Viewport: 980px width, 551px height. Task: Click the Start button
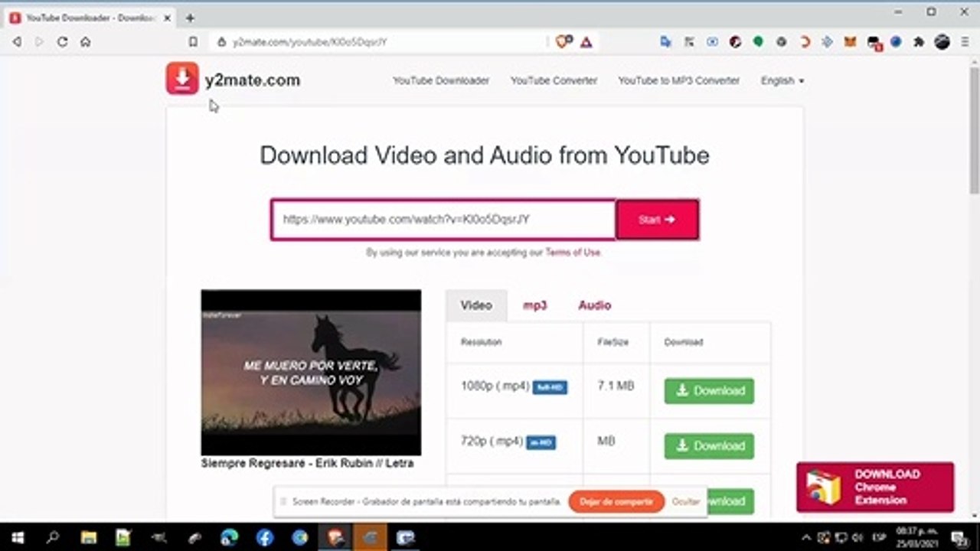pyautogui.click(x=657, y=220)
